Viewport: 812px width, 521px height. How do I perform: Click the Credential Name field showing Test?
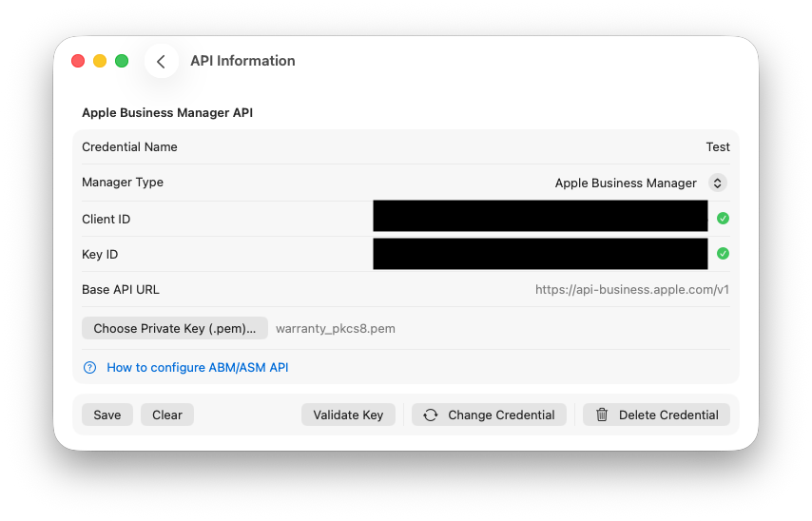click(x=718, y=147)
